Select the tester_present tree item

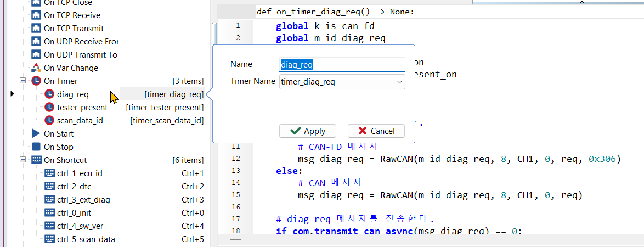point(82,108)
